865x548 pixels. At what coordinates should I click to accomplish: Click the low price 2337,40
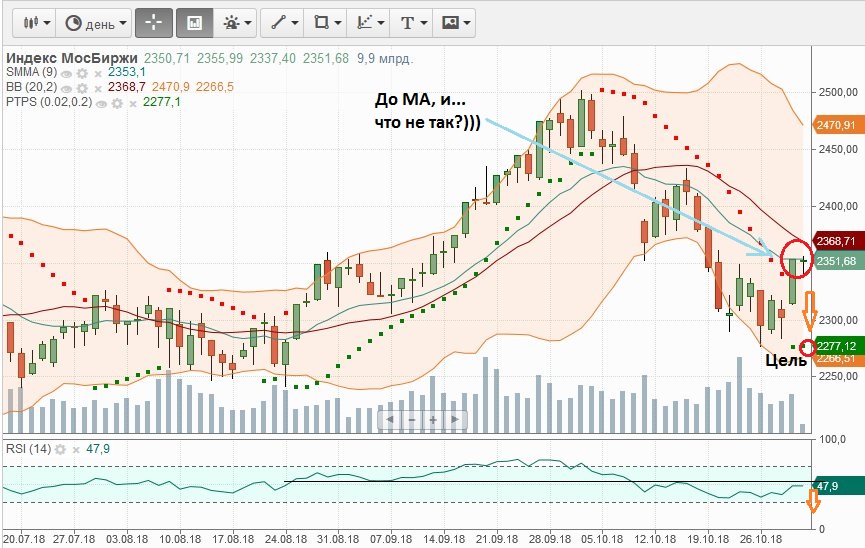(273, 58)
